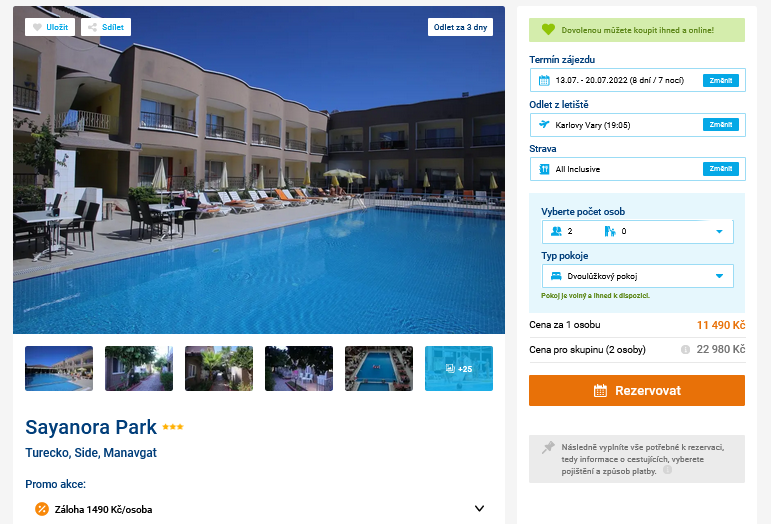Open the Dvoulůžkový pokoj room type dropdown

pos(637,276)
